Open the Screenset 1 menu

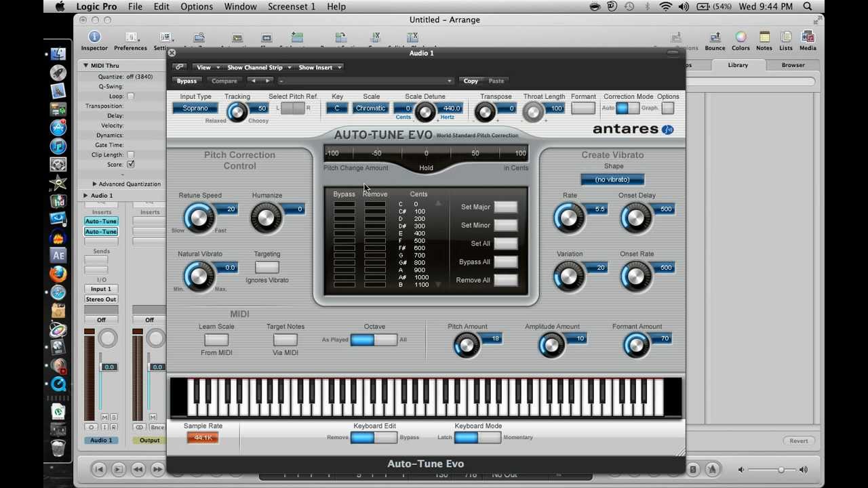coord(292,6)
